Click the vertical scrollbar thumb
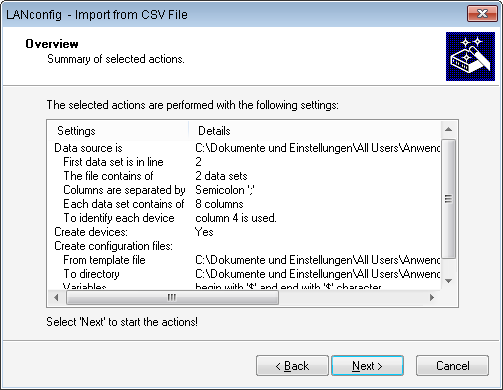This screenshot has height=390, width=503. pyautogui.click(x=449, y=199)
